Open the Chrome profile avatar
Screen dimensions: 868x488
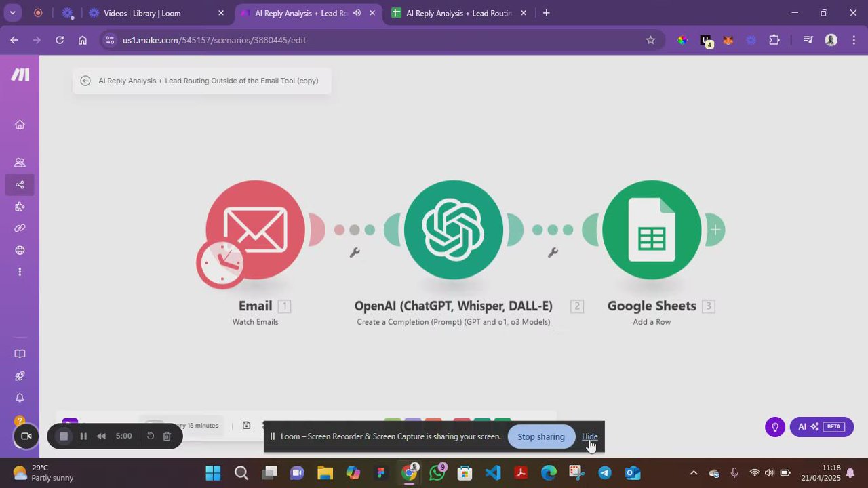[831, 40]
